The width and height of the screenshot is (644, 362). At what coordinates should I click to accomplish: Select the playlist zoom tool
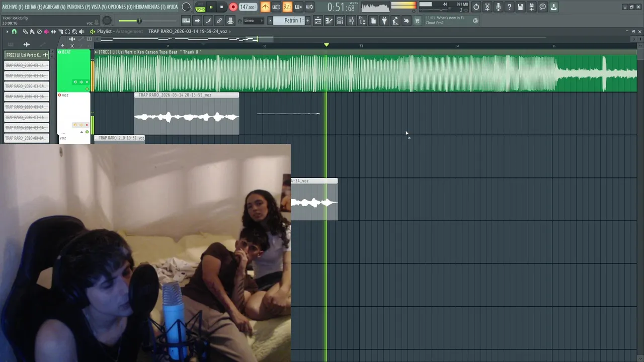(x=74, y=32)
